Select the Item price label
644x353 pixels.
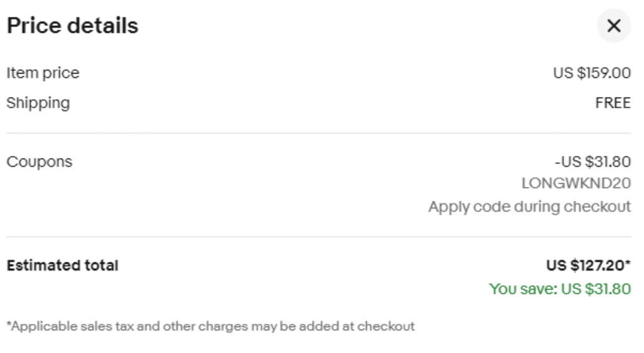[43, 74]
